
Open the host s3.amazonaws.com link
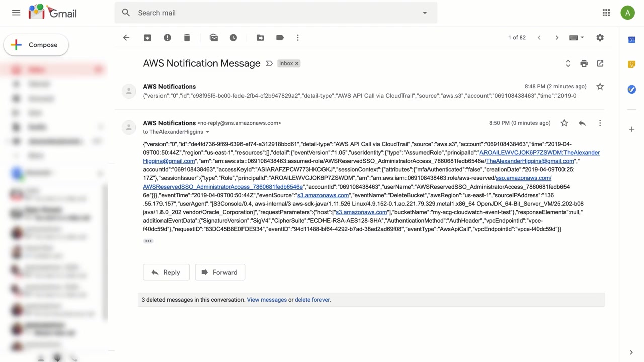coord(361,212)
